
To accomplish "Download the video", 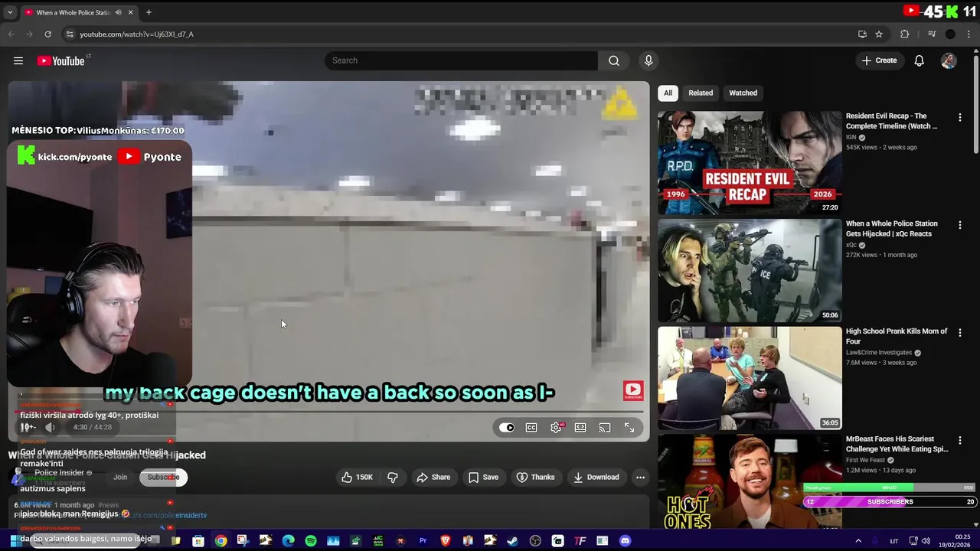I will 596,478.
